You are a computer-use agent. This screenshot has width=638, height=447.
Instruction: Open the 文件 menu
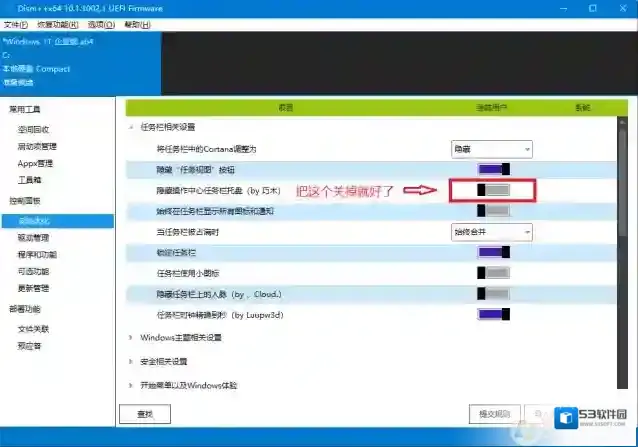coord(16,22)
